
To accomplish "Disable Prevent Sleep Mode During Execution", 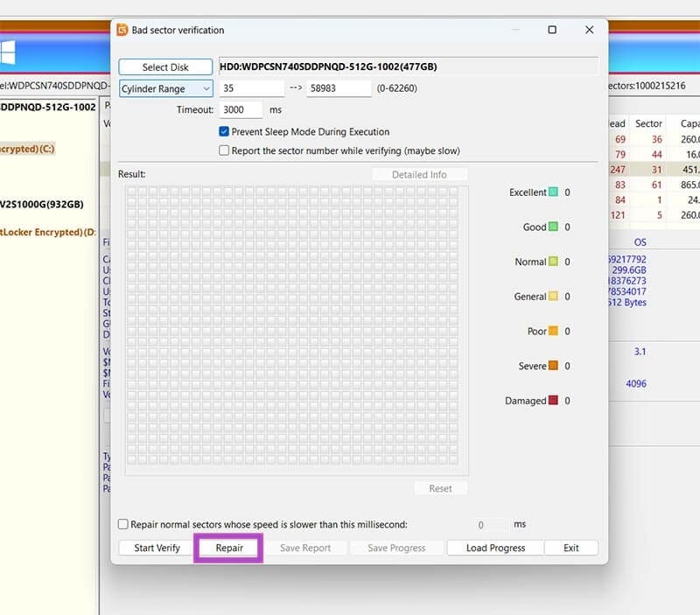I will 225,131.
